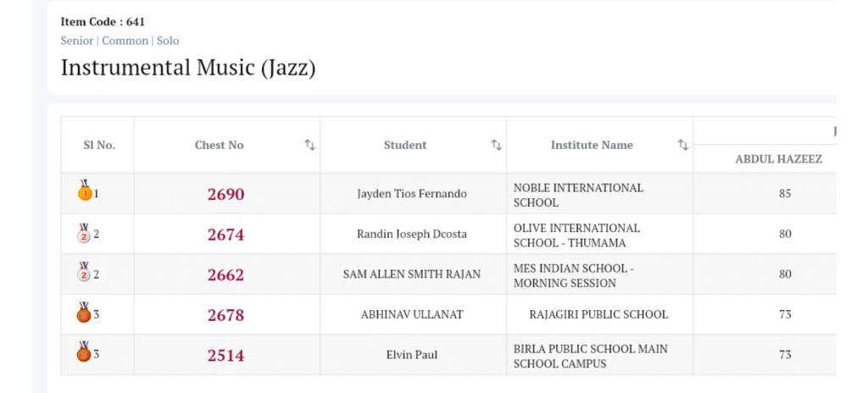Screen dimensions: 868x393
Task: Click student name Jayden Tios Fernando
Action: (x=412, y=194)
